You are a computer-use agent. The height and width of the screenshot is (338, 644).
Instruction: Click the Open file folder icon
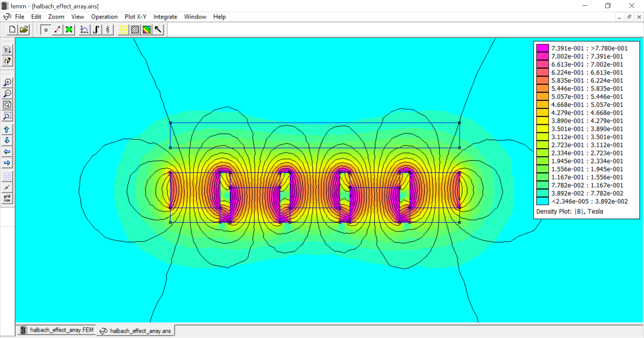(24, 30)
